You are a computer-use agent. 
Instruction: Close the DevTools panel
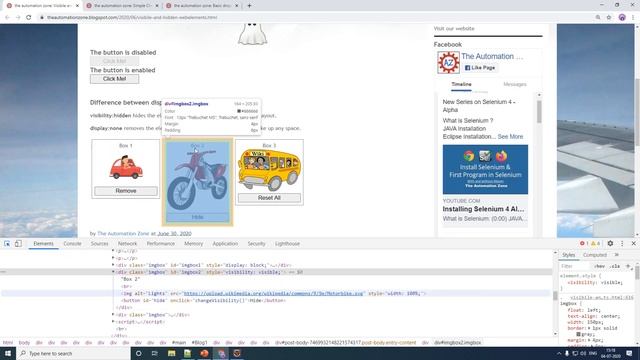[x=633, y=243]
